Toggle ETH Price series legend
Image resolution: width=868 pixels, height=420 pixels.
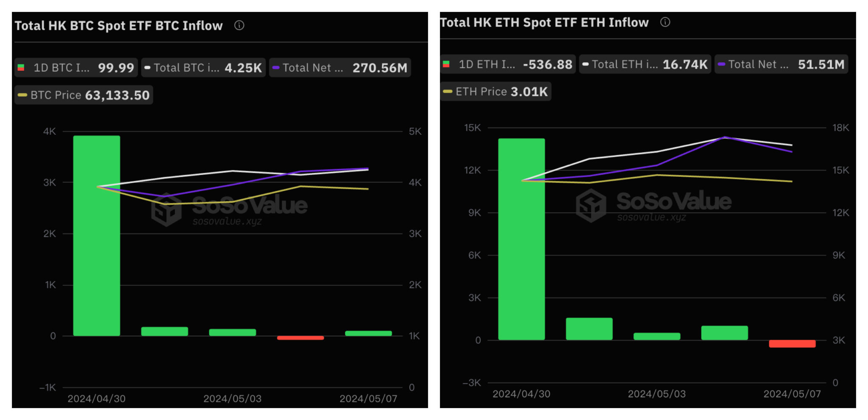click(496, 92)
